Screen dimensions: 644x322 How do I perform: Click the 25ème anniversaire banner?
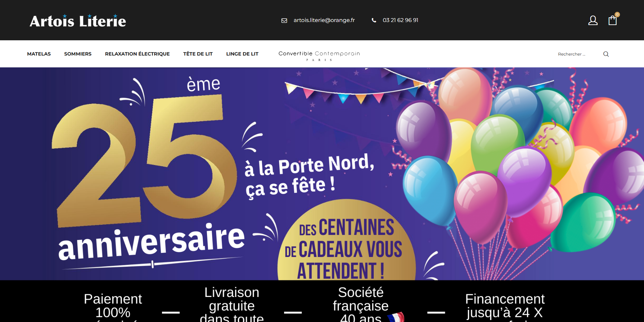tap(322, 174)
